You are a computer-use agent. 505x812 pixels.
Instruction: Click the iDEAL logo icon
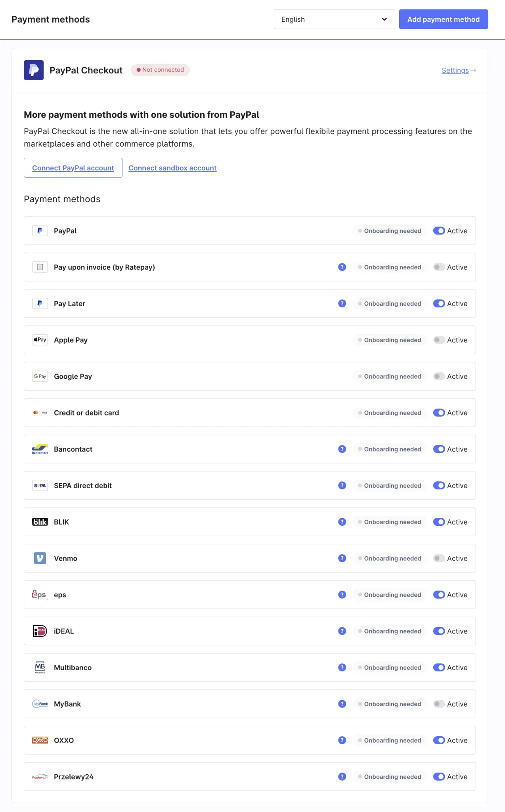(40, 631)
